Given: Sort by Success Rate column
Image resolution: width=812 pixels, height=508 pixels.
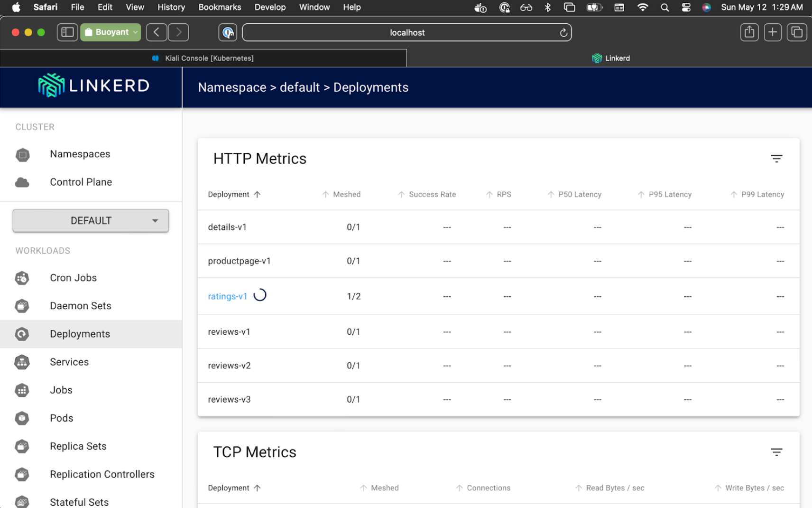Looking at the screenshot, I should (427, 195).
